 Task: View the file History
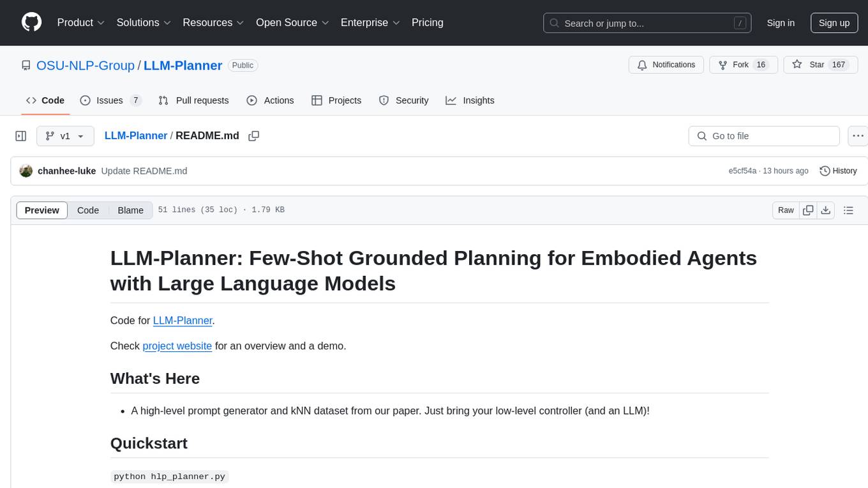click(x=838, y=171)
